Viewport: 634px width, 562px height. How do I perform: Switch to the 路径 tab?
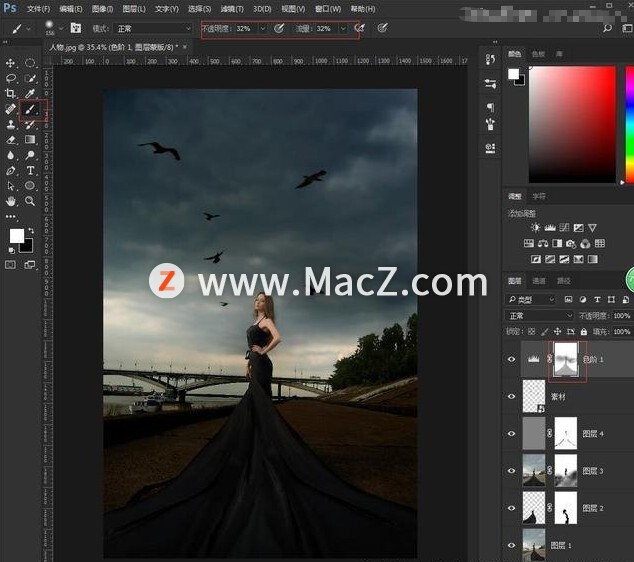tap(564, 281)
